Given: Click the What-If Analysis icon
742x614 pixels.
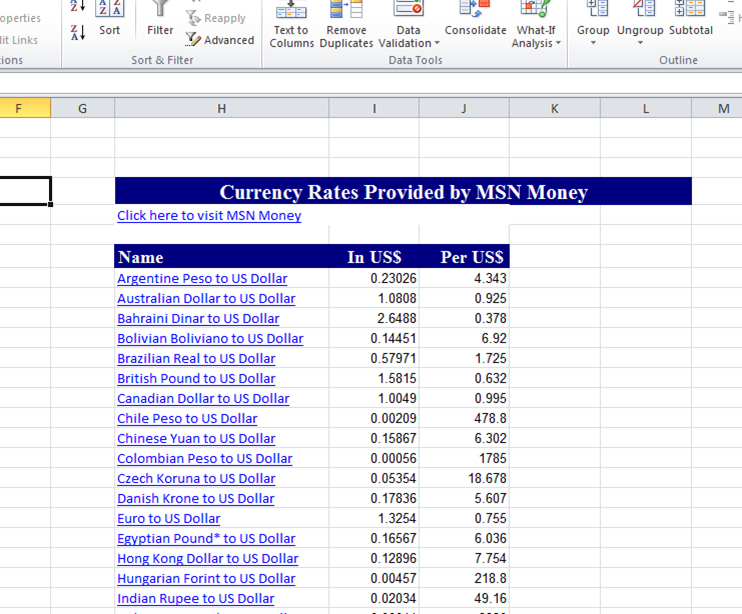Looking at the screenshot, I should coord(536,9).
